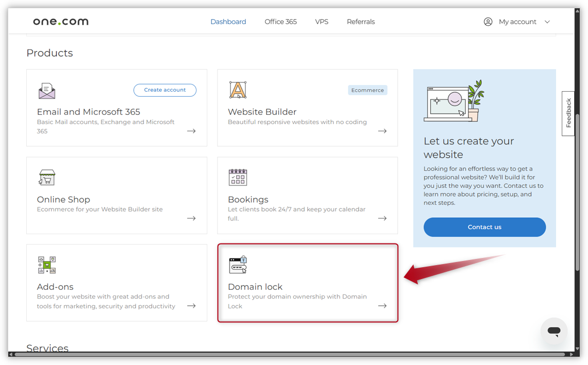Screen dimensions: 588x365
Task: Click the Create account button
Action: pyautogui.click(x=165, y=90)
